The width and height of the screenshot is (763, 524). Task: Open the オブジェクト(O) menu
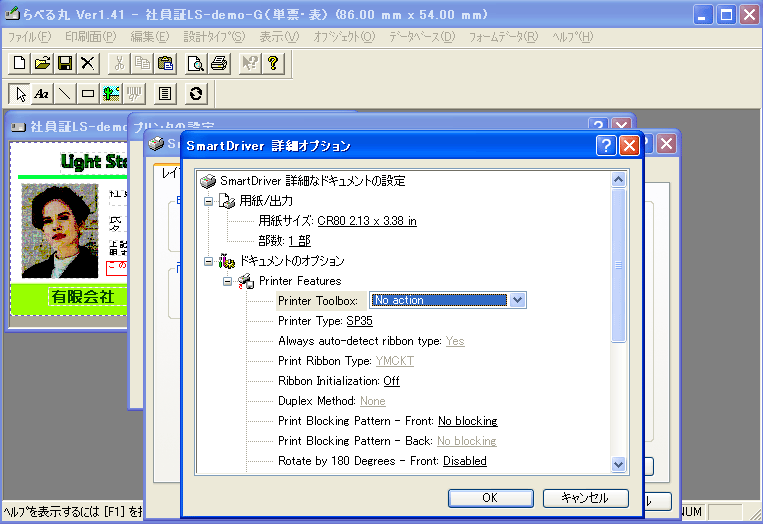[x=345, y=37]
